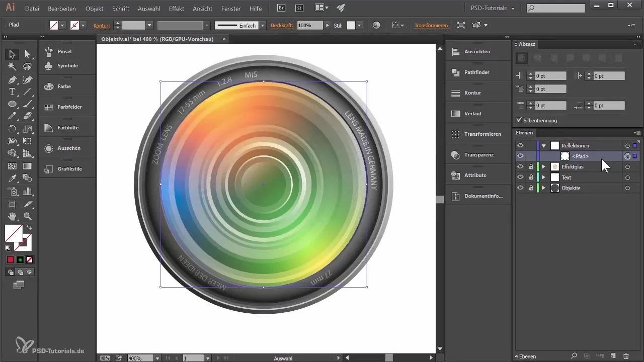Select the Eraser tool
The image size is (644, 362).
pyautogui.click(x=27, y=116)
